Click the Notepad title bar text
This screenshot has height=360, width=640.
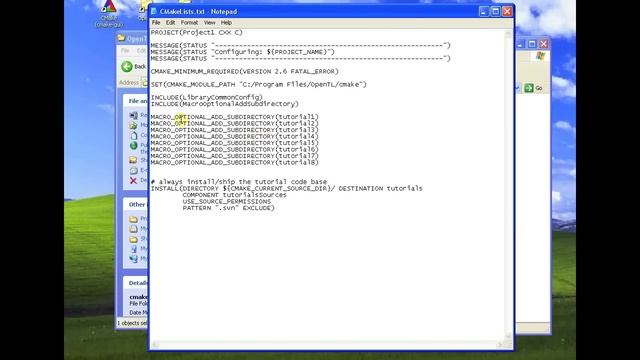pos(198,11)
